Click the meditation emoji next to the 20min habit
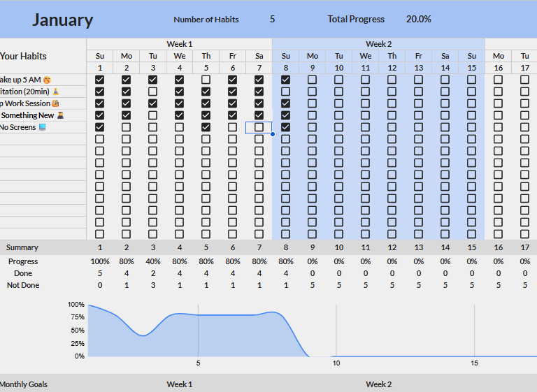 click(x=56, y=92)
